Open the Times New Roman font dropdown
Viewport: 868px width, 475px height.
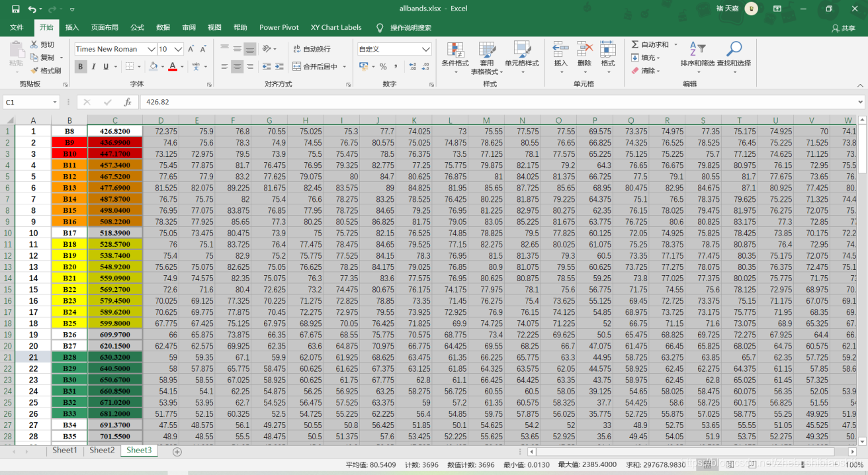[x=151, y=49]
